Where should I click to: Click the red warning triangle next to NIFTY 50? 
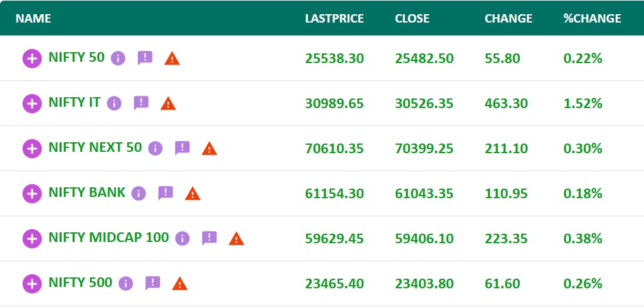click(172, 59)
